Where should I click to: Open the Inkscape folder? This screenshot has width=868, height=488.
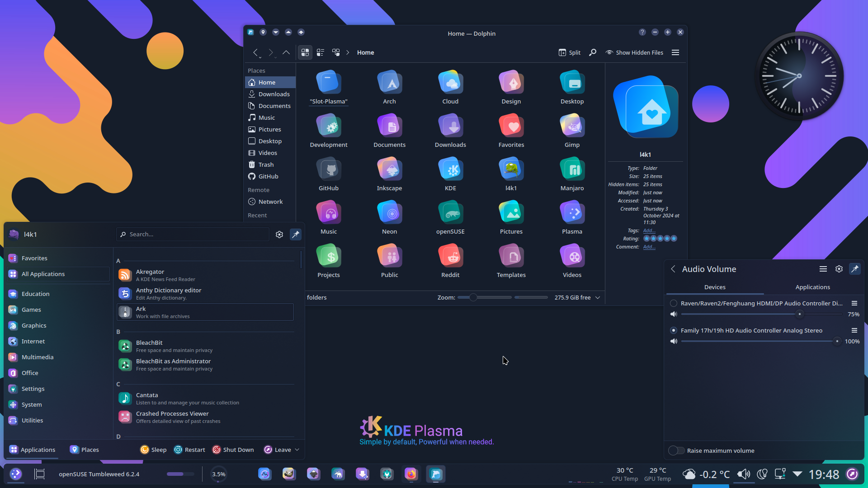click(389, 174)
